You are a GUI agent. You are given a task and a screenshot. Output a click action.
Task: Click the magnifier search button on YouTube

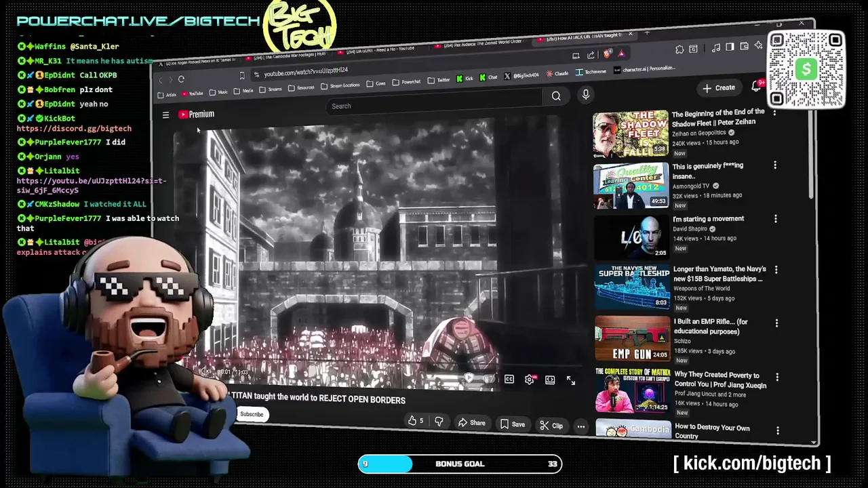pyautogui.click(x=556, y=96)
